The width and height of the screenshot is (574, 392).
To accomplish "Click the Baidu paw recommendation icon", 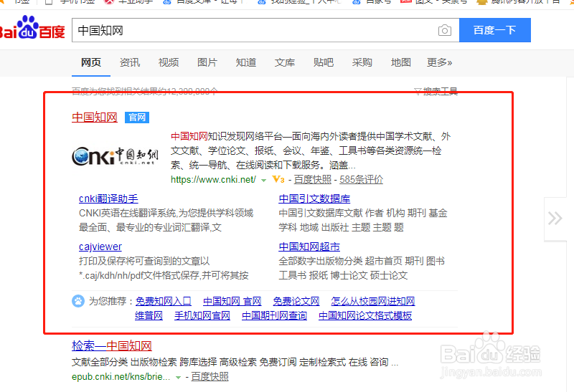I will [78, 301].
